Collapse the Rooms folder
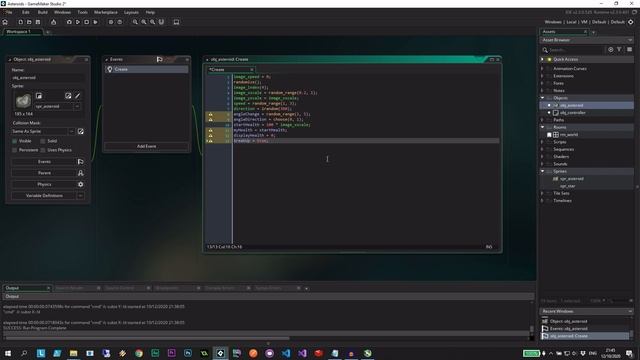Screen dimensions: 640x360 pos(542,127)
